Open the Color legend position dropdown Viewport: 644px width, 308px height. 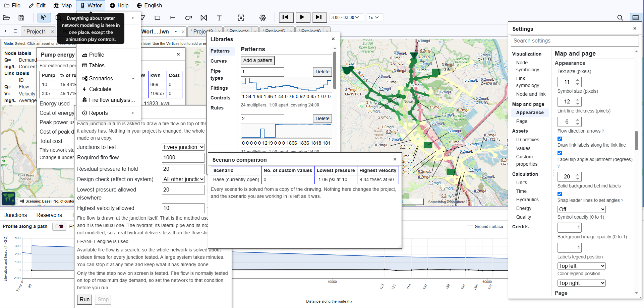point(582,283)
